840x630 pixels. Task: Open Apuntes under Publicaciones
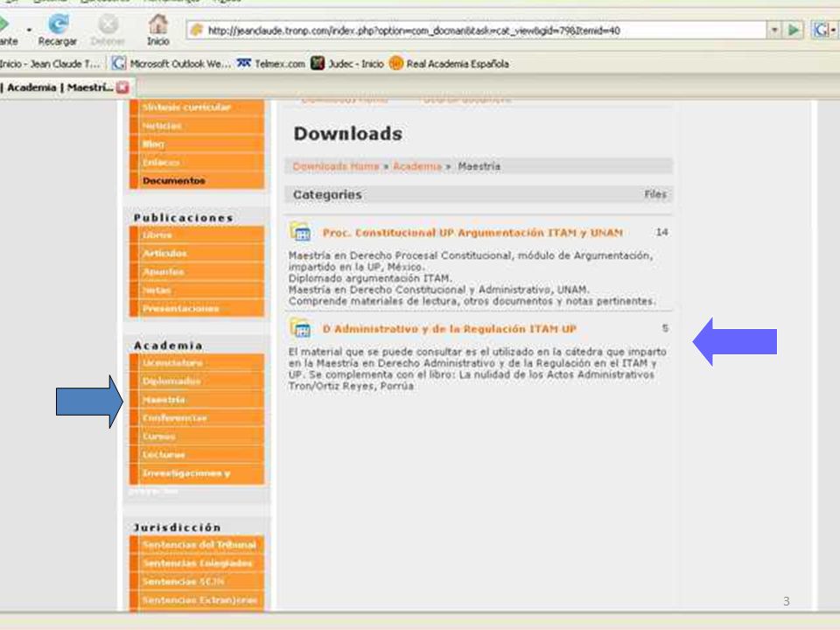[x=197, y=271]
